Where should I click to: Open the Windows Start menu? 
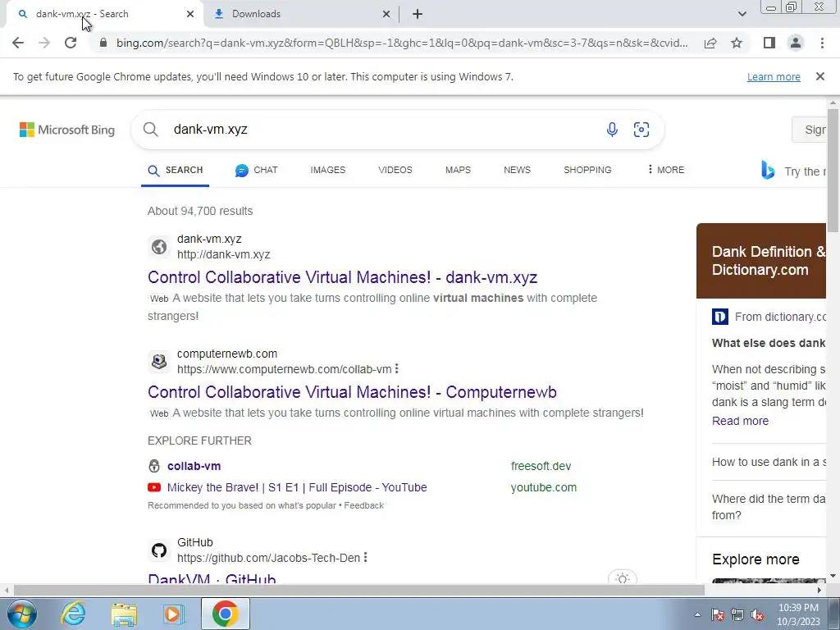pyautogui.click(x=21, y=614)
